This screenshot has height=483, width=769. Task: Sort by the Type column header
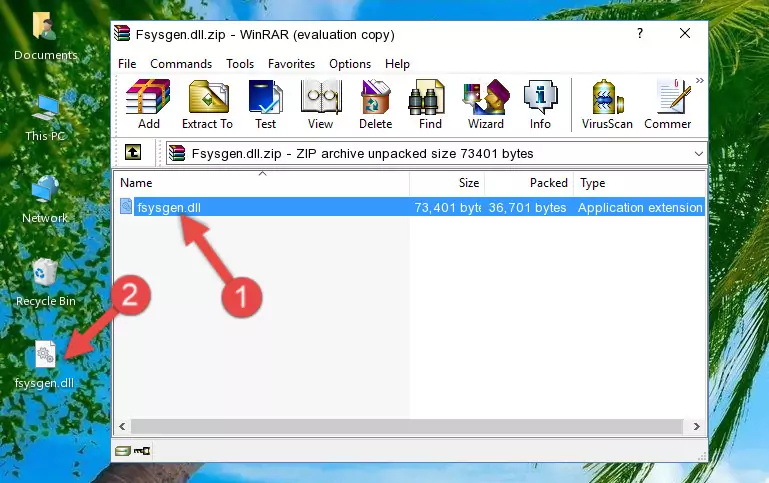pos(639,183)
